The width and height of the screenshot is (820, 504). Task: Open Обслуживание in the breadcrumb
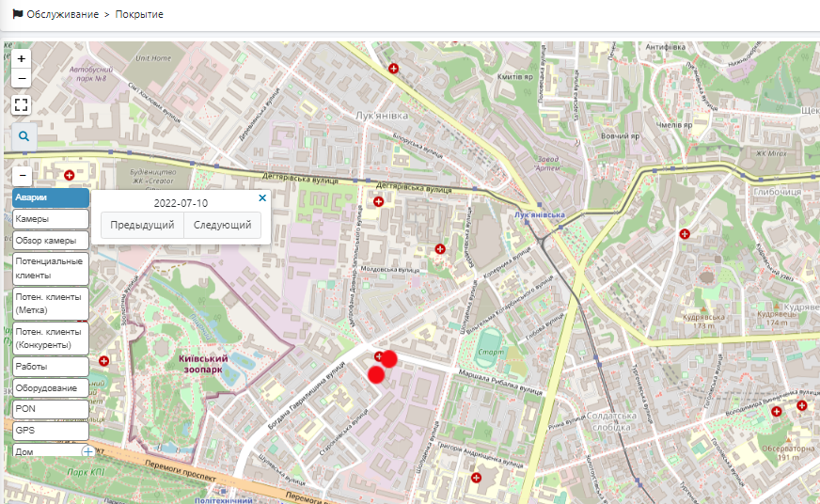pos(62,15)
